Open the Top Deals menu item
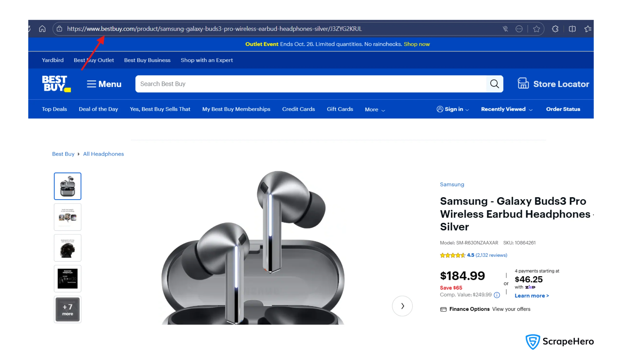This screenshot has width=622, height=364. tap(54, 109)
